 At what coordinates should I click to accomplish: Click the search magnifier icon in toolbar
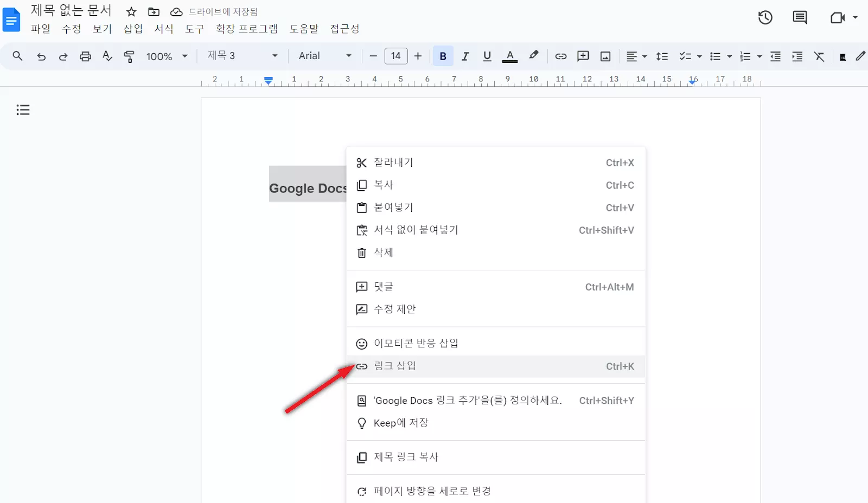[x=17, y=56]
